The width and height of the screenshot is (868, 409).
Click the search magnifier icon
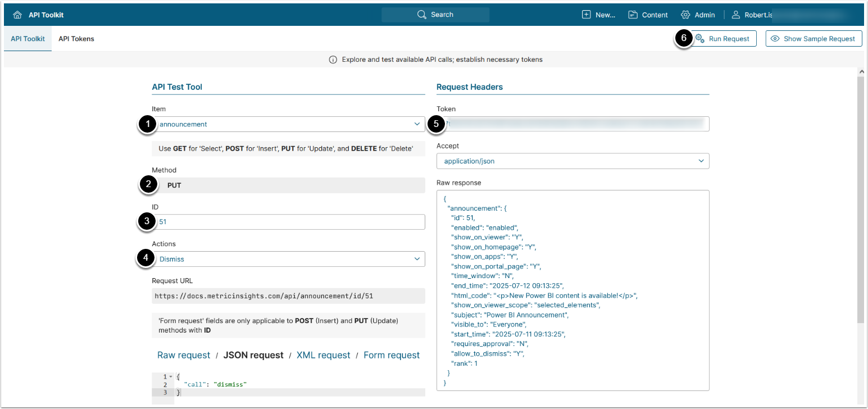click(422, 15)
